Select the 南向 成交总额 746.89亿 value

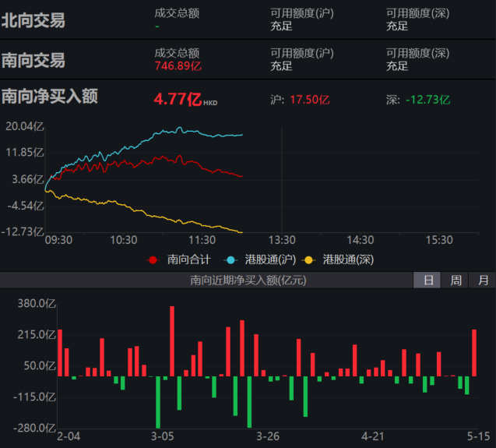click(x=178, y=66)
